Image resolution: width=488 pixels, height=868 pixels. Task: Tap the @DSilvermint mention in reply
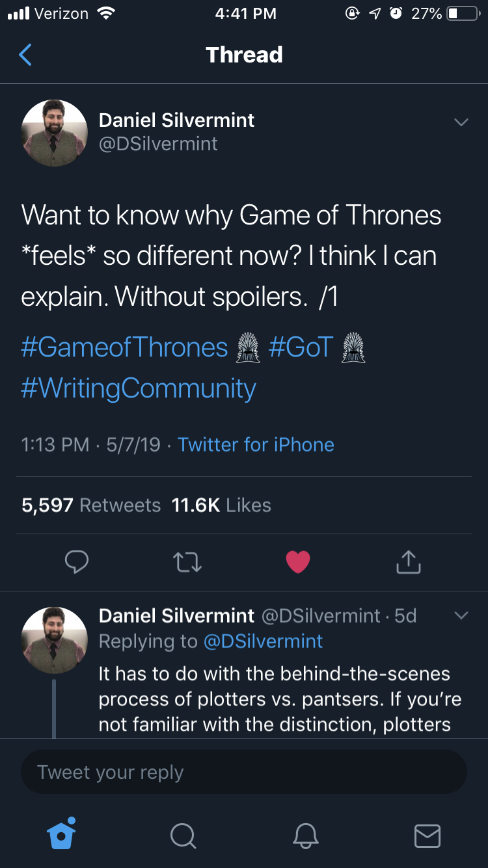click(263, 642)
